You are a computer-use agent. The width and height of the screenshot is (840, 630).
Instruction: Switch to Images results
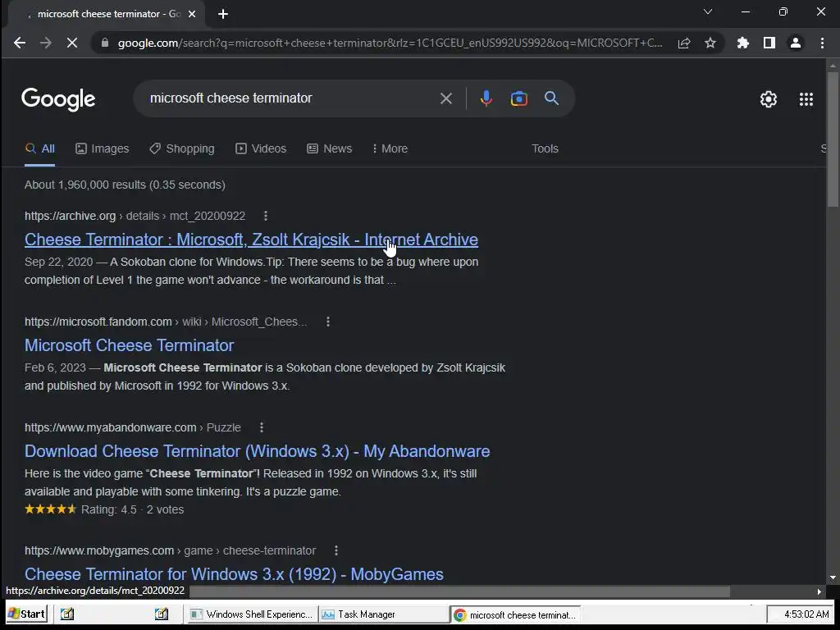point(103,149)
